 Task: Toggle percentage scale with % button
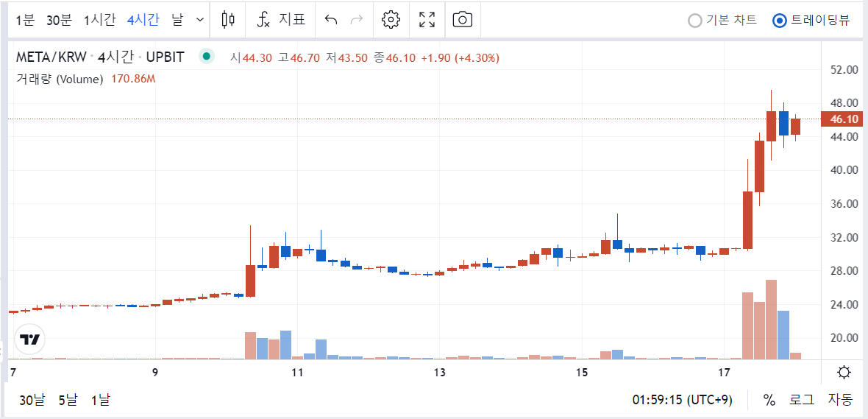click(769, 400)
